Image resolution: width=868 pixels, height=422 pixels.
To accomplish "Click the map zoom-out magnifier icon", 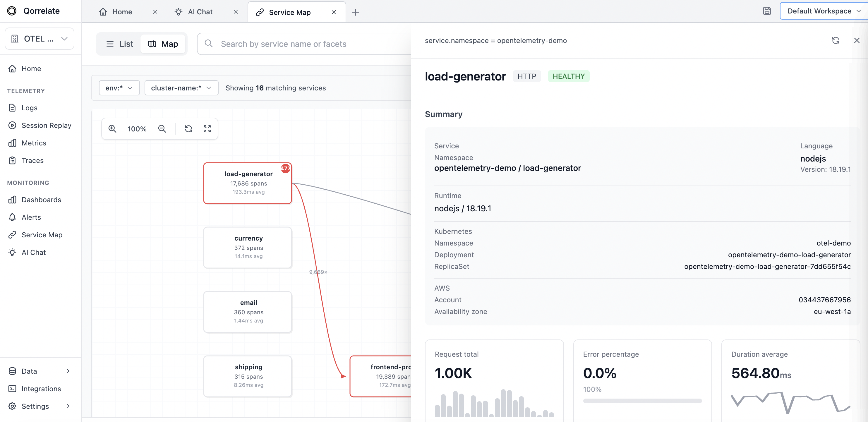I will pyautogui.click(x=162, y=129).
